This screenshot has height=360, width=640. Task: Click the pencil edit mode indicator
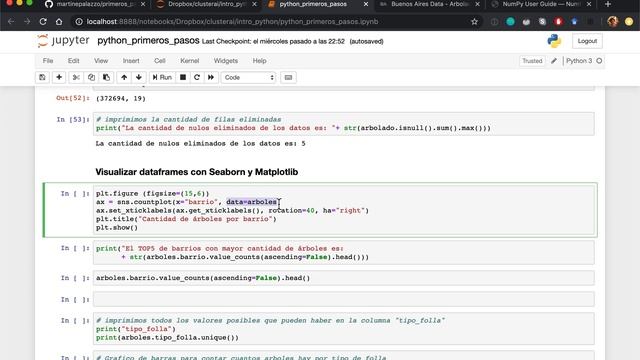(554, 61)
